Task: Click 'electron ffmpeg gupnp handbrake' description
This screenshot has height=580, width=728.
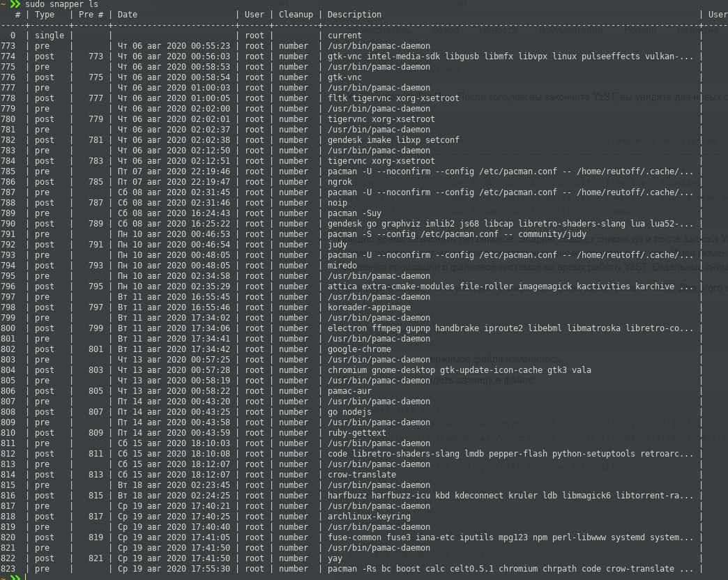Action: coord(510,328)
